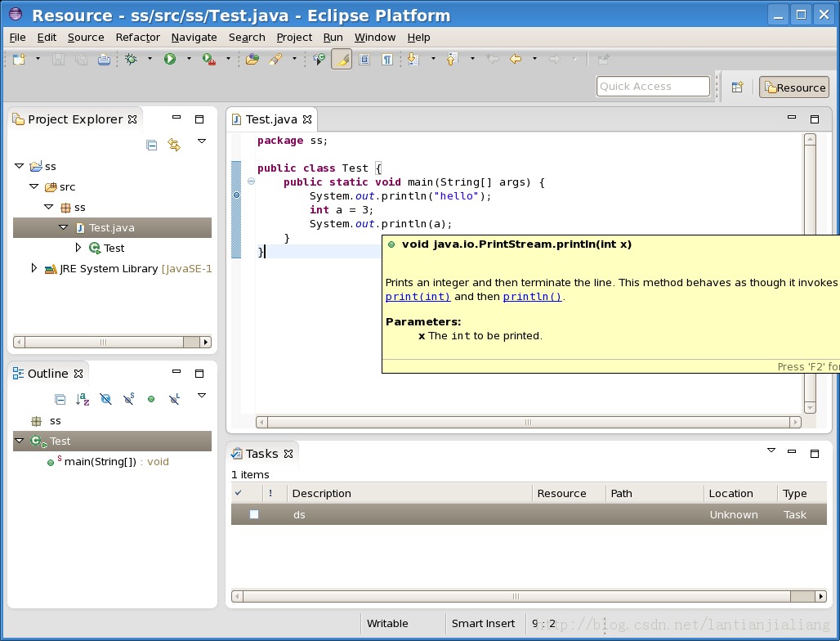Viewport: 840px width, 641px height.
Task: Toggle Mark Occurrences highlighter button
Action: [342, 59]
